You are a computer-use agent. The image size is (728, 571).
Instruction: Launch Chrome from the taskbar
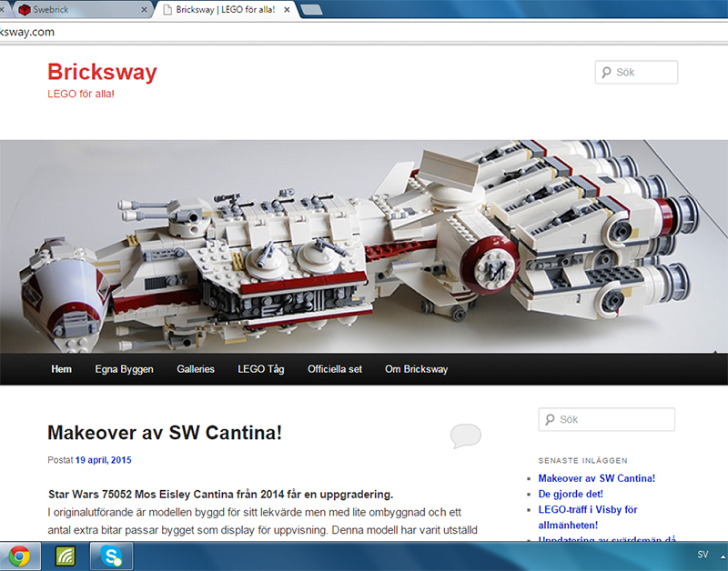click(x=20, y=554)
